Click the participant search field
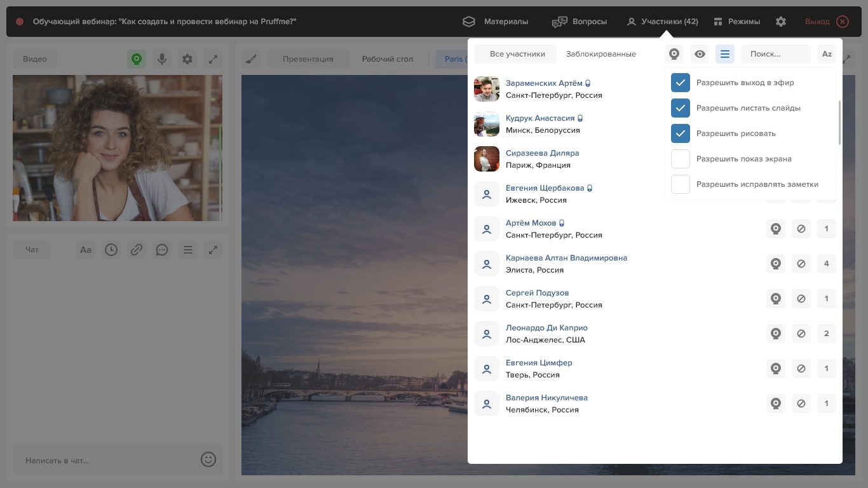 click(775, 54)
